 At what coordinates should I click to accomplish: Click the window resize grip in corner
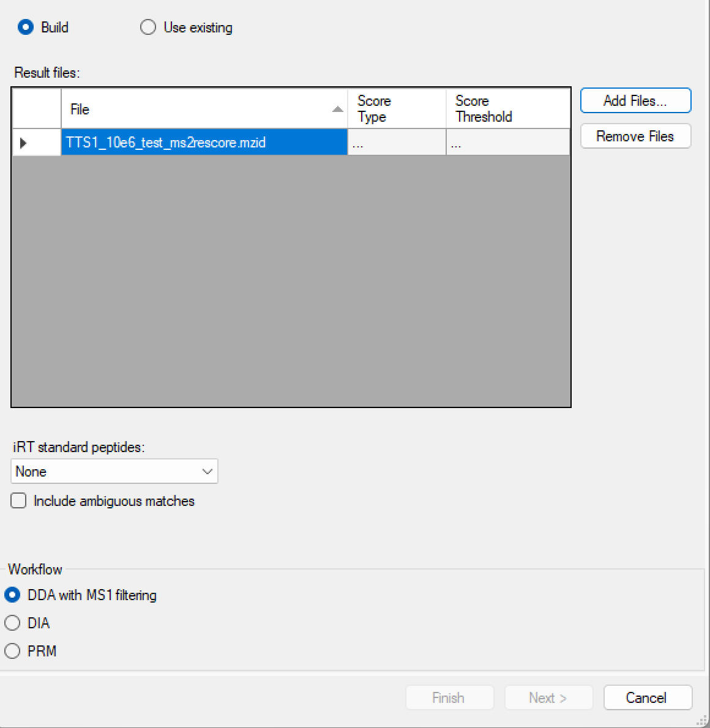tap(703, 721)
